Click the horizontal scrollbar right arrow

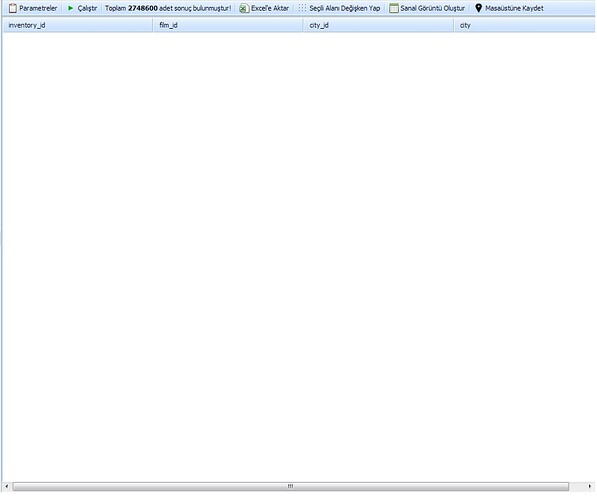pos(590,486)
